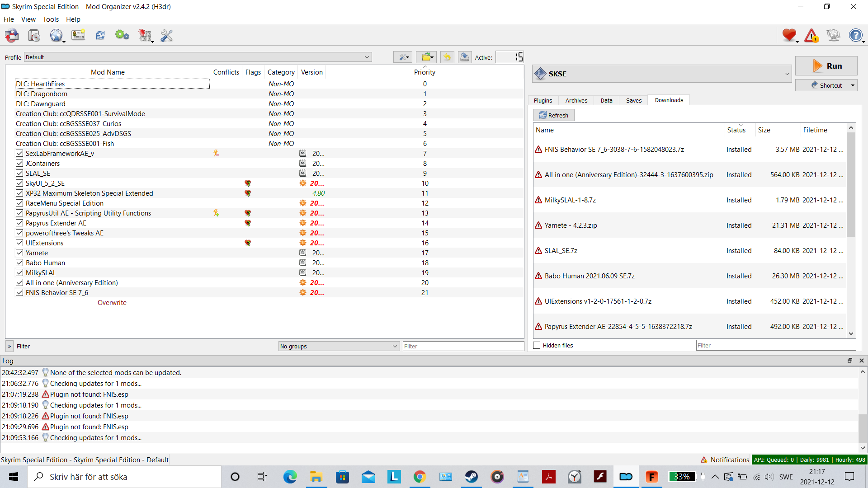Open Google Chrome from the taskbar
Screen dimensions: 868x488
[x=420, y=477]
